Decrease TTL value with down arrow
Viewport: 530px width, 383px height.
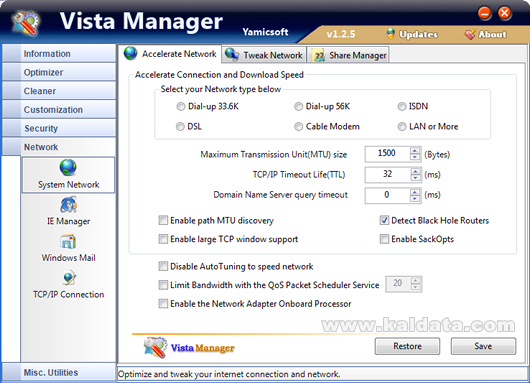pyautogui.click(x=415, y=178)
